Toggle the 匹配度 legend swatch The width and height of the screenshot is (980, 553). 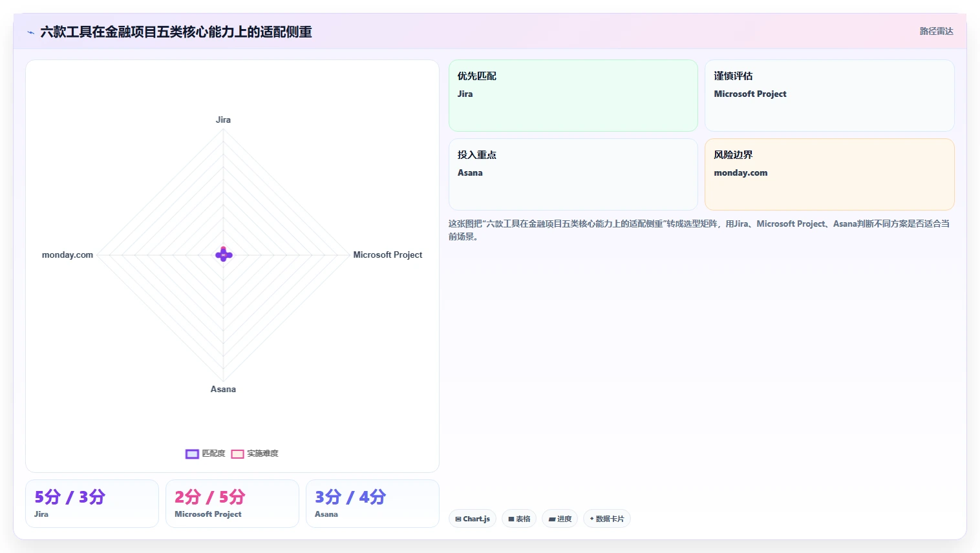point(192,454)
